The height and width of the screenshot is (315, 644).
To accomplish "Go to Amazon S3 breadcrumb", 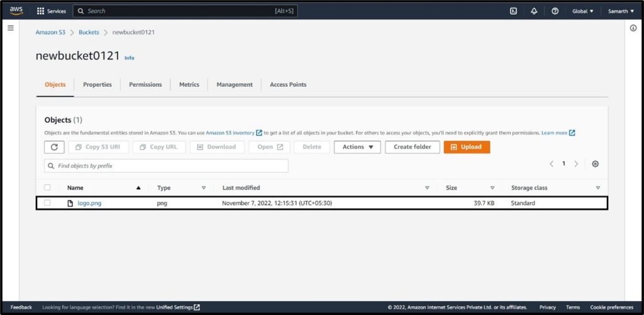I will (50, 32).
